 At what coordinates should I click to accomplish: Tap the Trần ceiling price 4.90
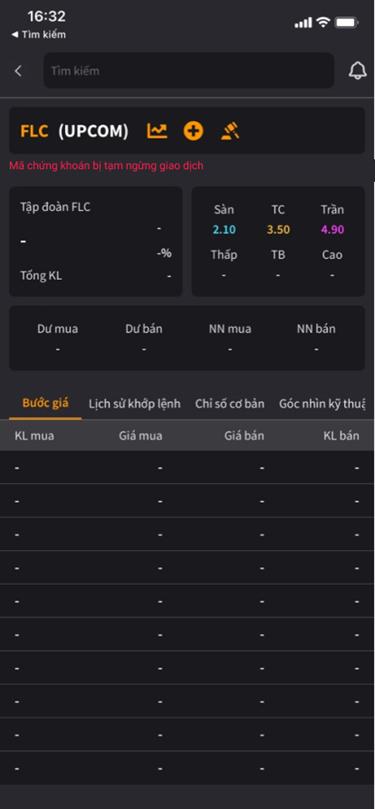tap(332, 230)
